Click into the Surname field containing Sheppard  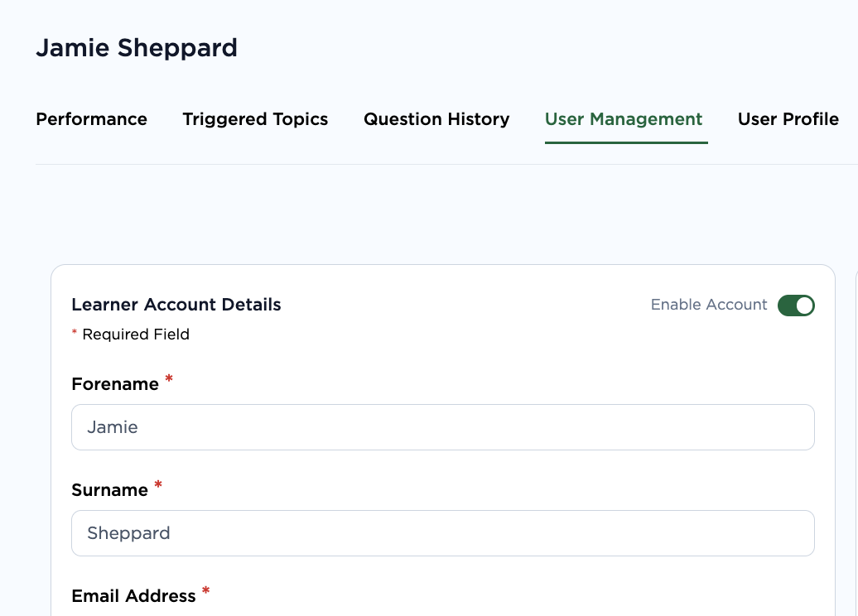tap(442, 533)
